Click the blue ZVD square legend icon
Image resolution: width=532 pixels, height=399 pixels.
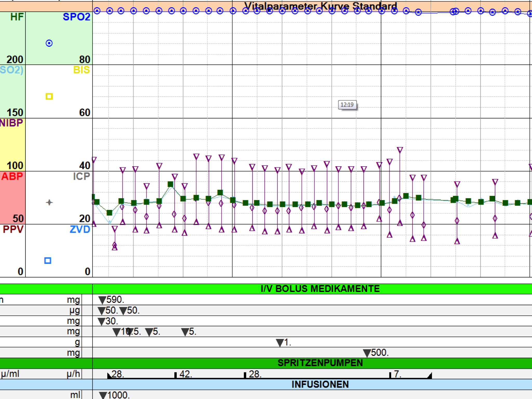[48, 261]
